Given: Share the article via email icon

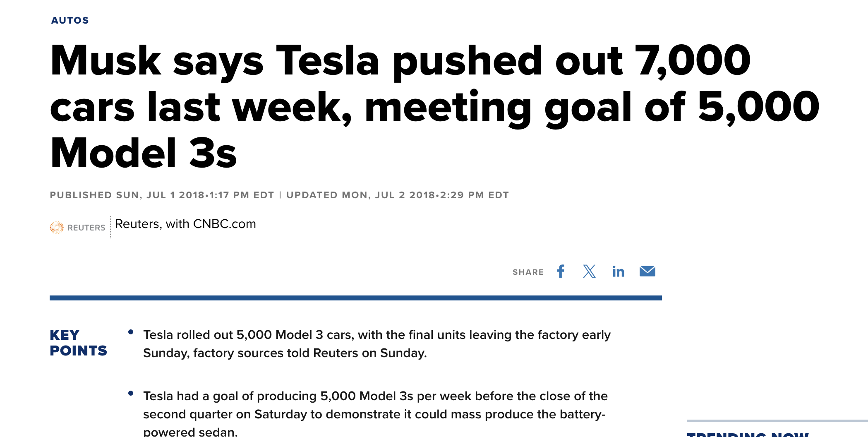Looking at the screenshot, I should point(647,271).
